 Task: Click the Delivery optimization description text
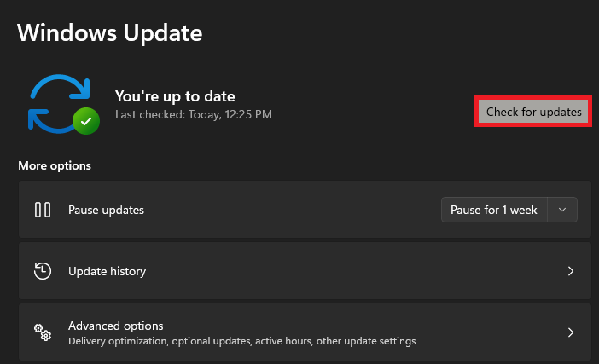tap(241, 341)
